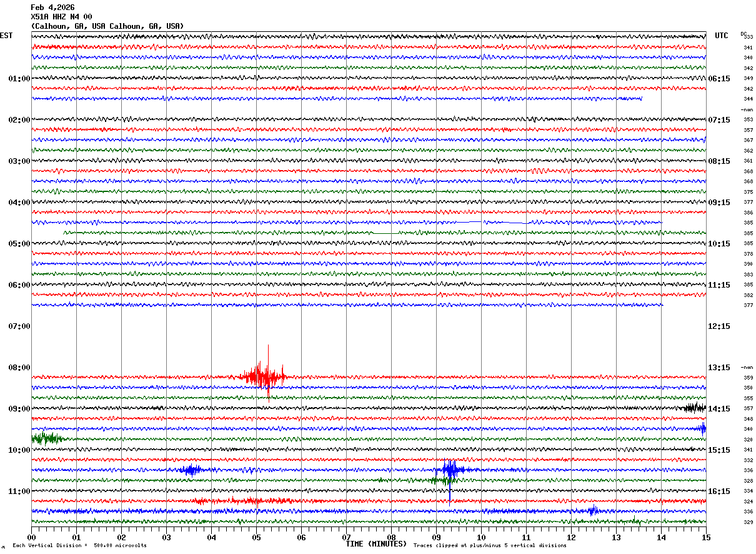
Task: Click the 'X51A HHZ N4 00' station label
Action: [61, 17]
